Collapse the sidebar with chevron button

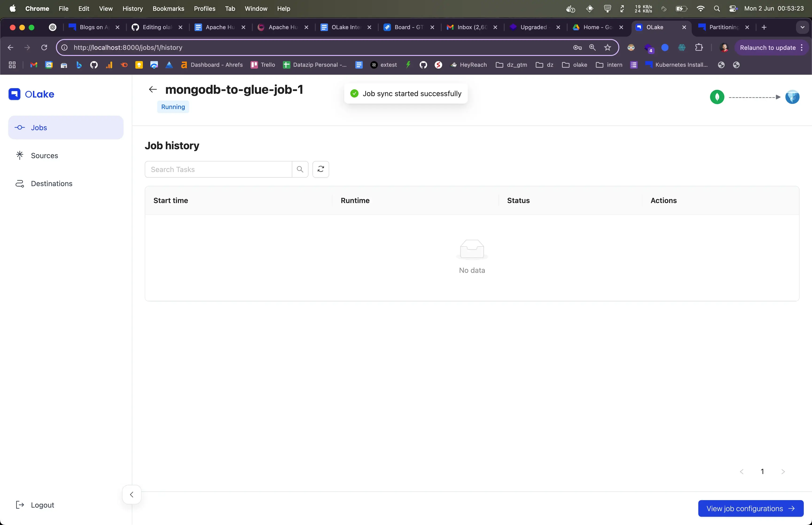[x=132, y=494]
